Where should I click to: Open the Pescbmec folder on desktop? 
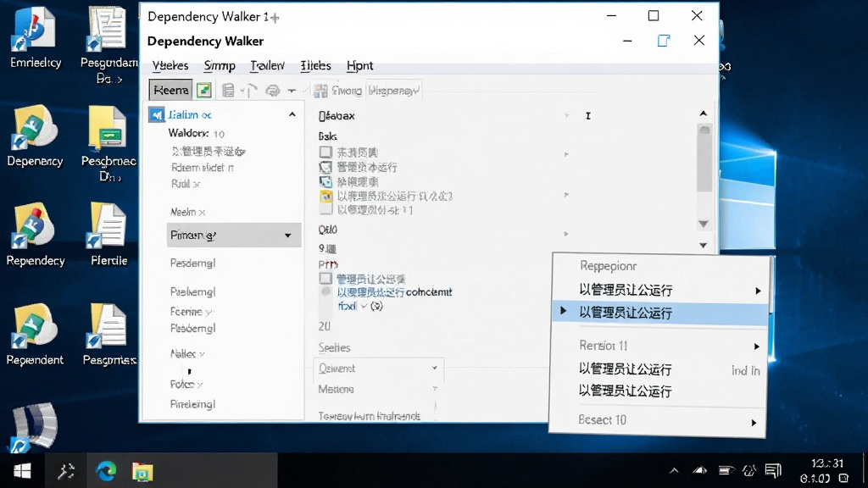(x=108, y=144)
